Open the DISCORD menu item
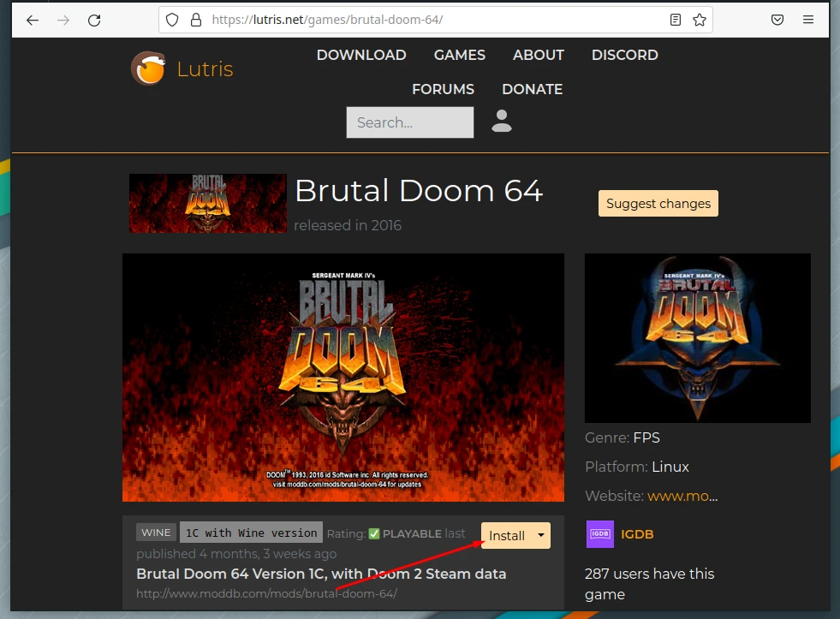 click(x=624, y=55)
